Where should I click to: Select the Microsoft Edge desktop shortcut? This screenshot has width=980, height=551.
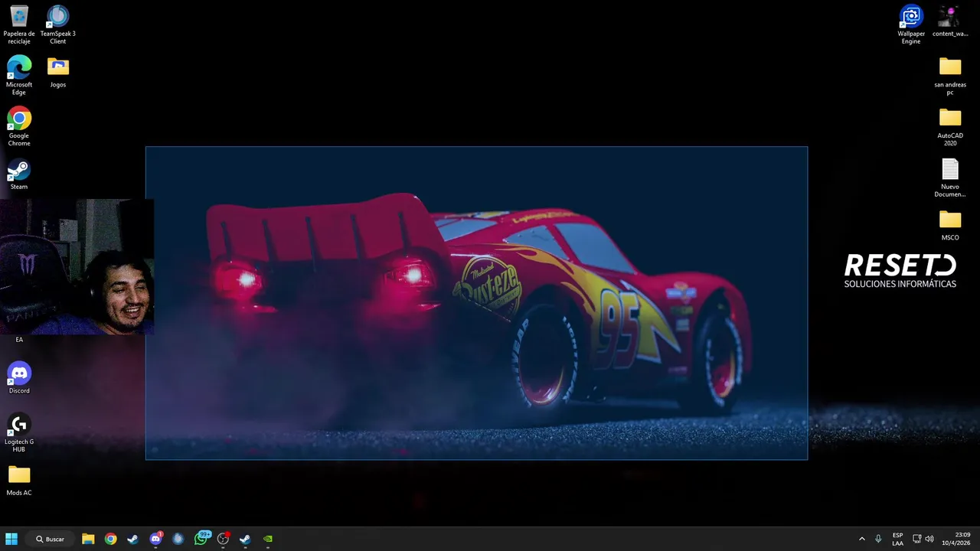click(x=19, y=75)
